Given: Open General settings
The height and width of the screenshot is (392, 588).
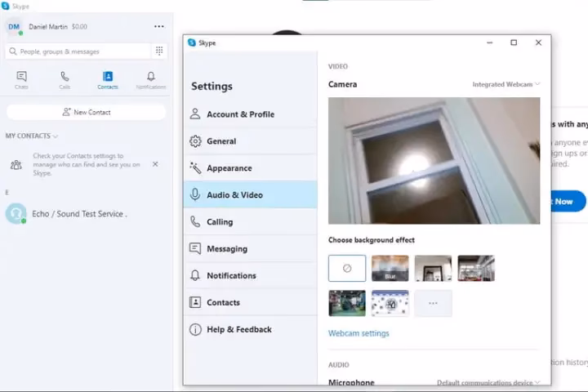Looking at the screenshot, I should click(x=251, y=141).
